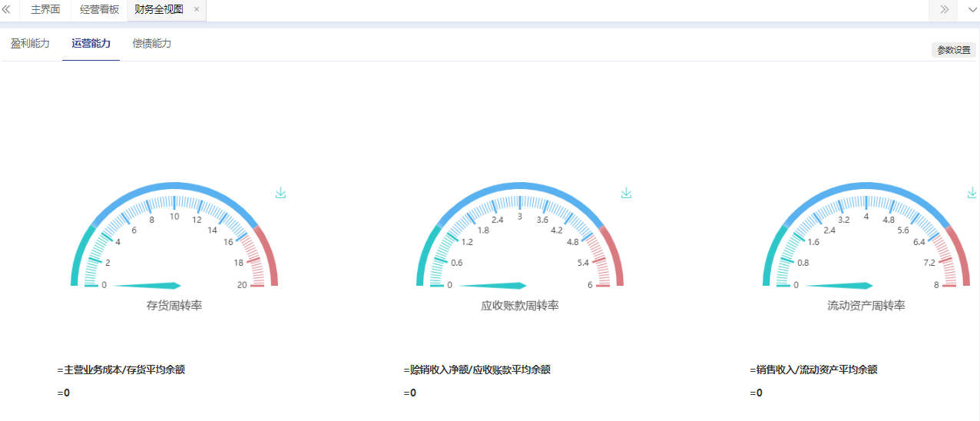Click the 7.2 label on 流动资产 gauge
Image resolution: width=980 pixels, height=421 pixels.
(929, 263)
